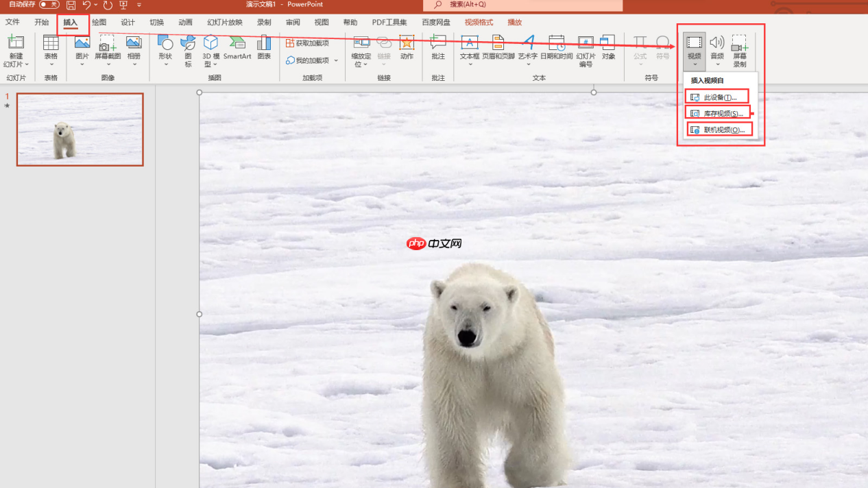868x488 pixels.
Task: Click the 幻灯片编号 slide number icon
Action: click(586, 42)
